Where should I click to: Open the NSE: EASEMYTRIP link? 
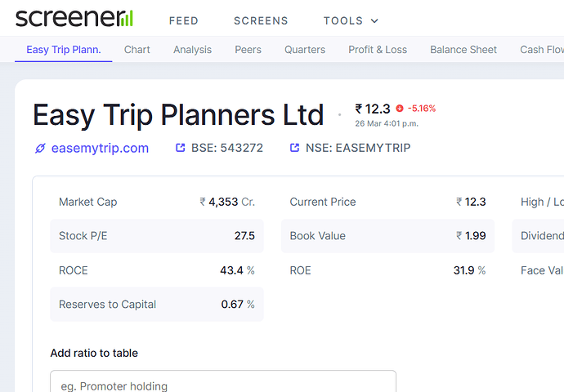point(358,148)
